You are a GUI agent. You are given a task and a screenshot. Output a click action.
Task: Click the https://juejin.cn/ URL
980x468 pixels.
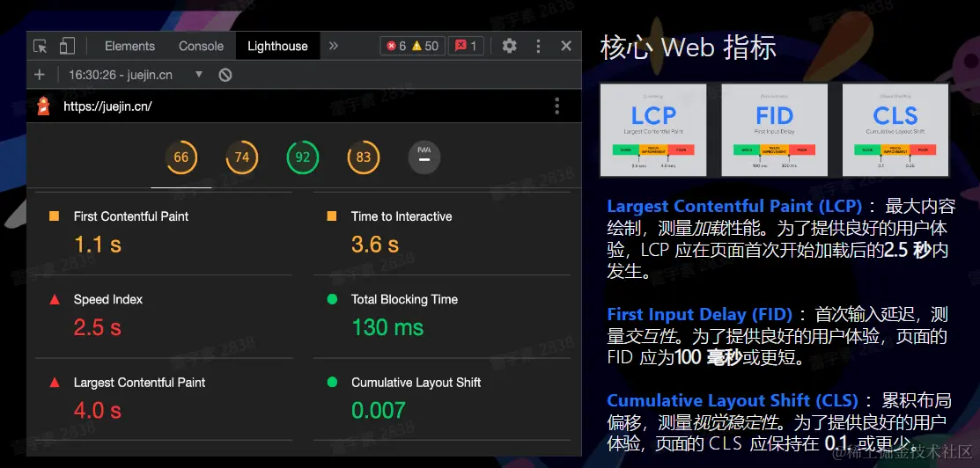click(107, 106)
